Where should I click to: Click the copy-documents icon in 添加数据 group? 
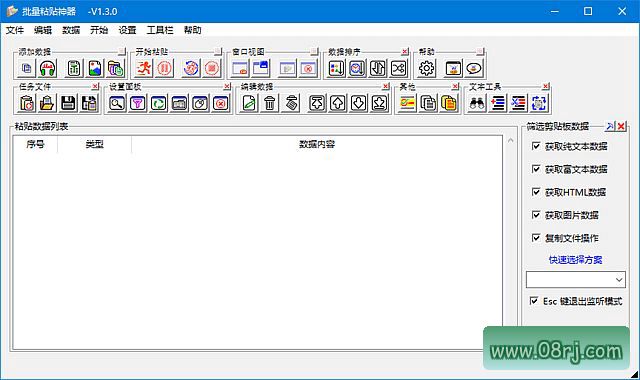pos(27,68)
